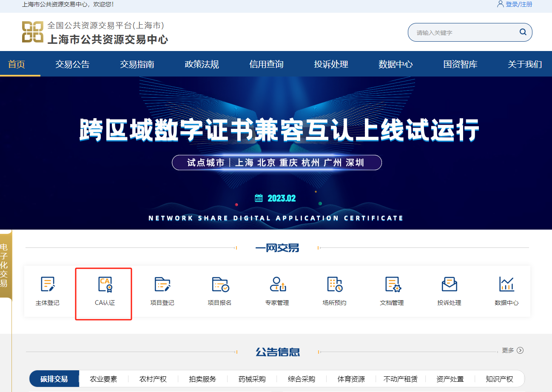This screenshot has height=392, width=552.
Task: Click the 投诉处理 complaint envelope icon
Action: 449,291
